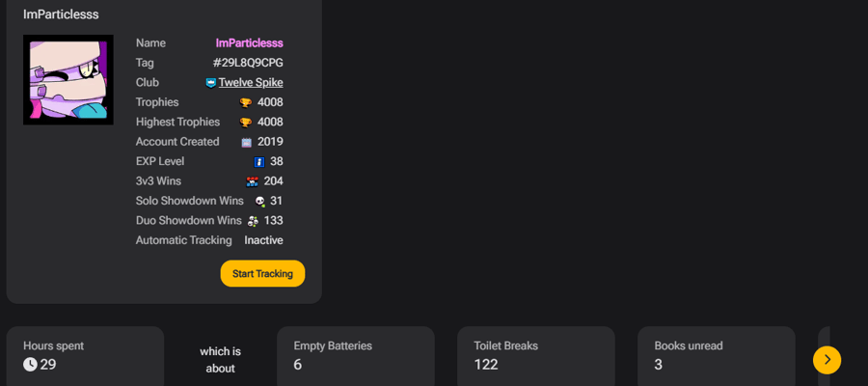Click the trophy icon next to Trophies
Image resolution: width=868 pixels, height=386 pixels.
tap(245, 102)
